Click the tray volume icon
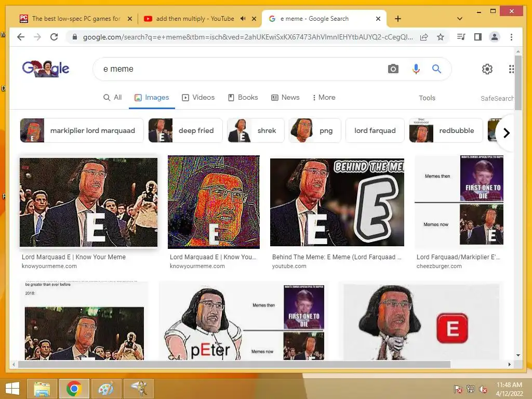This screenshot has height=399, width=532. (x=483, y=389)
